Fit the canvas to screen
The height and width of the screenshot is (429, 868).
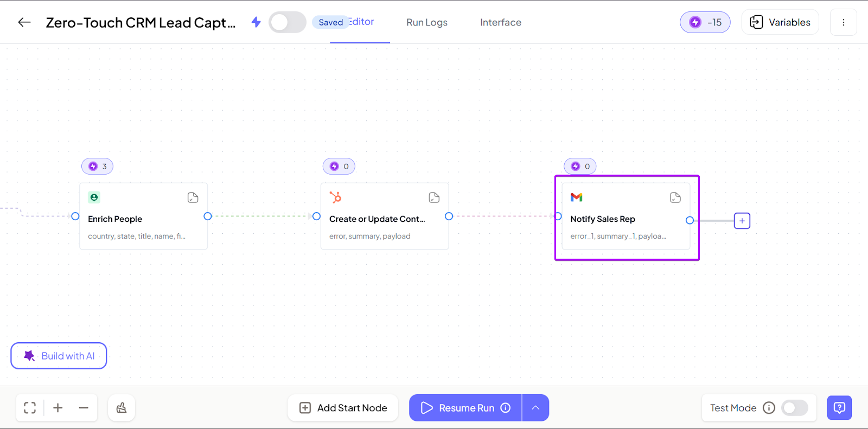[x=30, y=408]
